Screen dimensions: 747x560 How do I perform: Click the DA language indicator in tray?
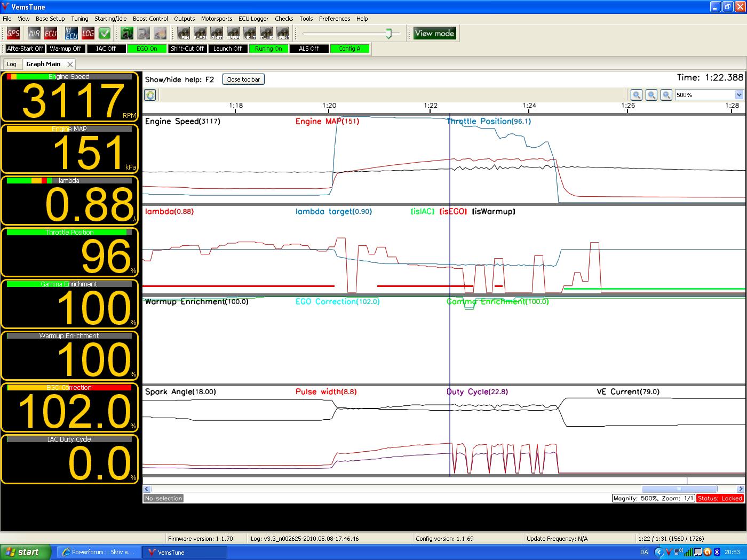[x=644, y=553]
